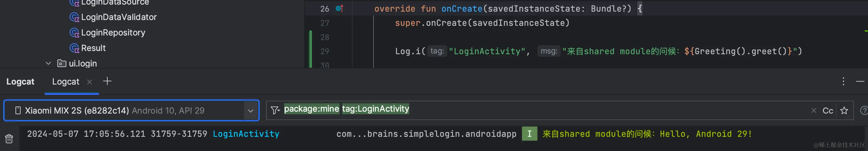Image resolution: width=868 pixels, height=151 pixels.
Task: Select the Logcat tool window title
Action: (x=20, y=82)
